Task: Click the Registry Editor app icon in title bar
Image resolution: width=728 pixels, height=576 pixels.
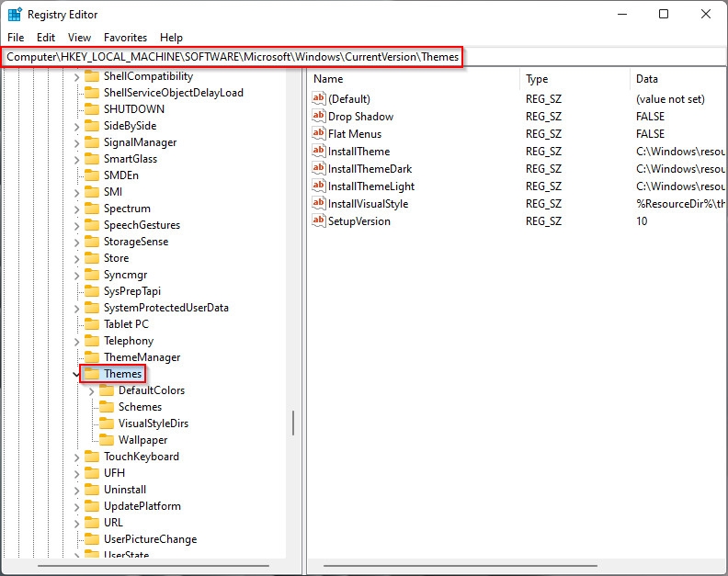Action: (x=15, y=15)
